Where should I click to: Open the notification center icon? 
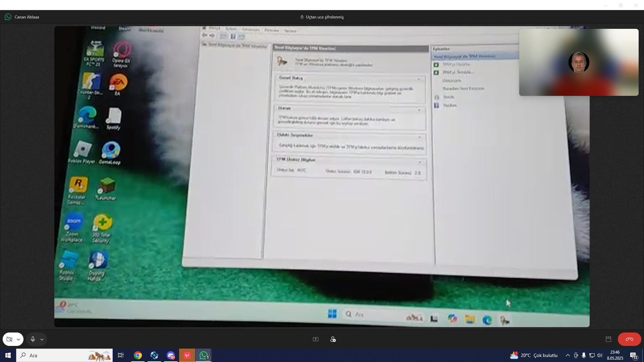point(634,356)
